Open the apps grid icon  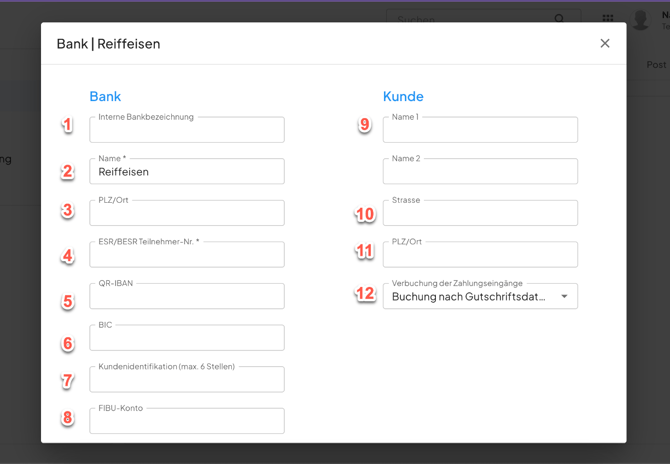[608, 18]
